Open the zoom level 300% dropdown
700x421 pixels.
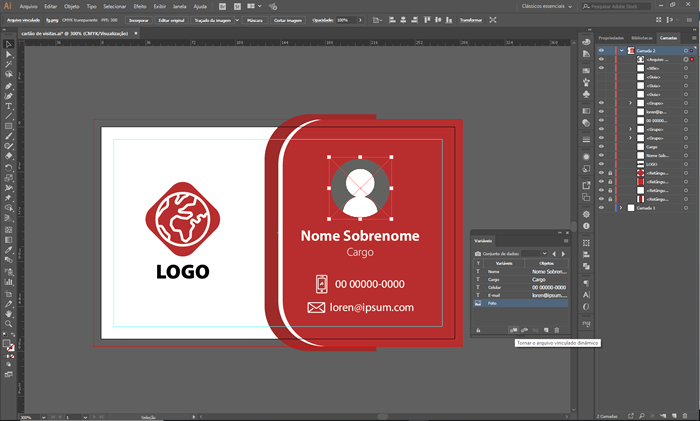click(43, 417)
